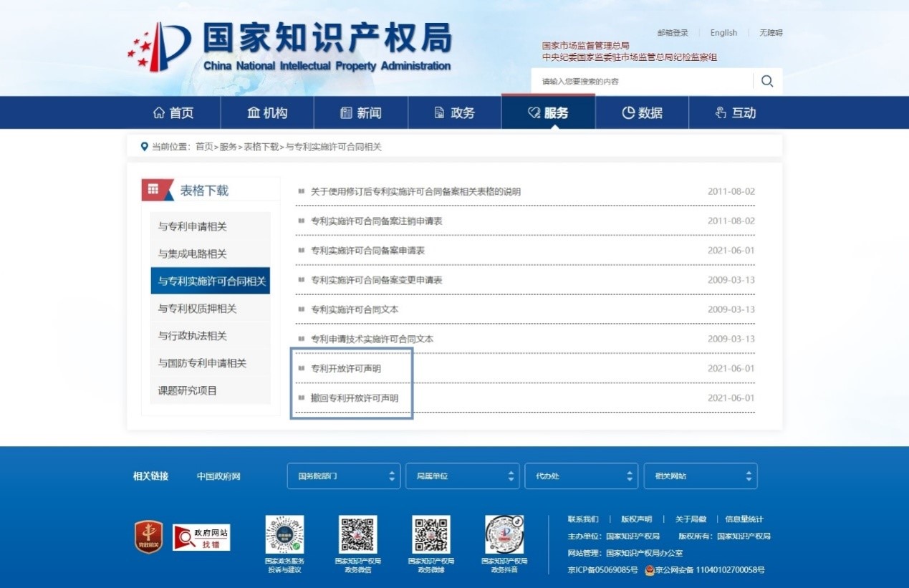Expand the 相关网站 dropdown

[701, 476]
